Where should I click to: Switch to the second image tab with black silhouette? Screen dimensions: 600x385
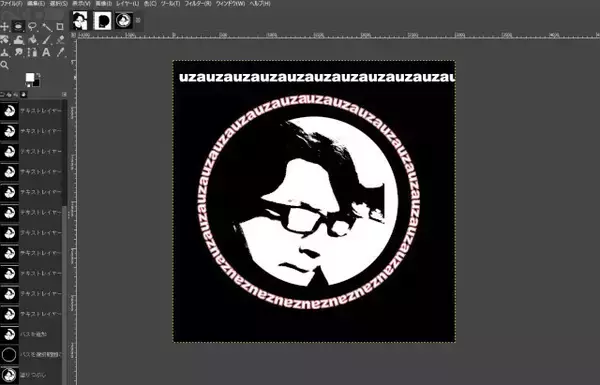(102, 21)
